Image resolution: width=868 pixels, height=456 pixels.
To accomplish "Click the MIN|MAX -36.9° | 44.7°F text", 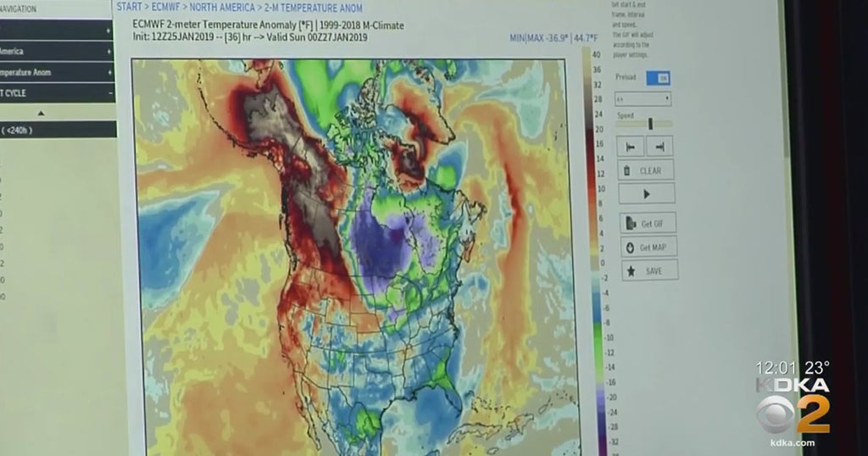I will (x=554, y=38).
